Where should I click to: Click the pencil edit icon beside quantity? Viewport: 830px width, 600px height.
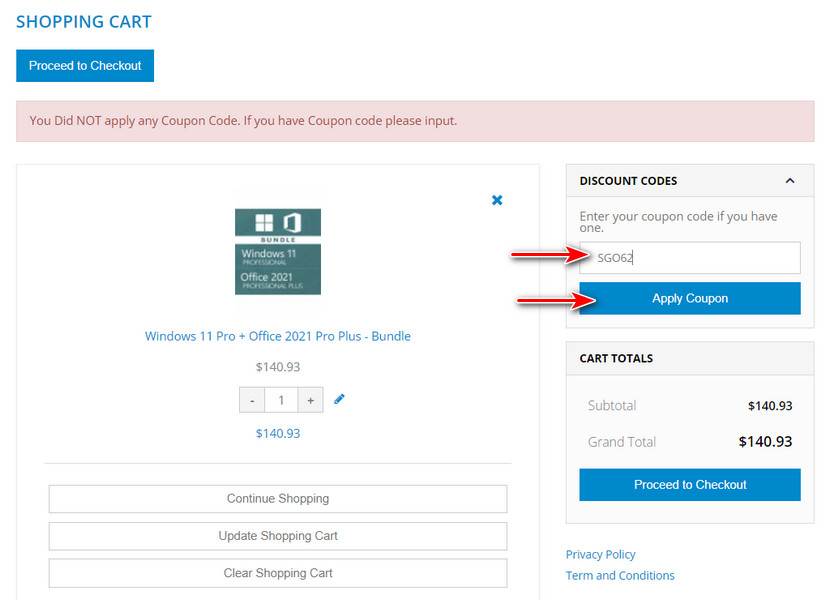pyautogui.click(x=339, y=399)
